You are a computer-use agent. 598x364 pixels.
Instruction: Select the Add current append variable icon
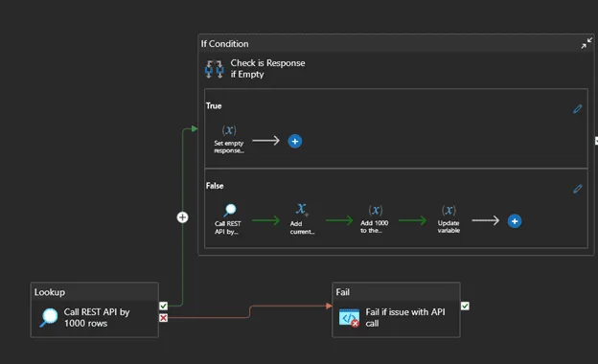pyautogui.click(x=302, y=209)
